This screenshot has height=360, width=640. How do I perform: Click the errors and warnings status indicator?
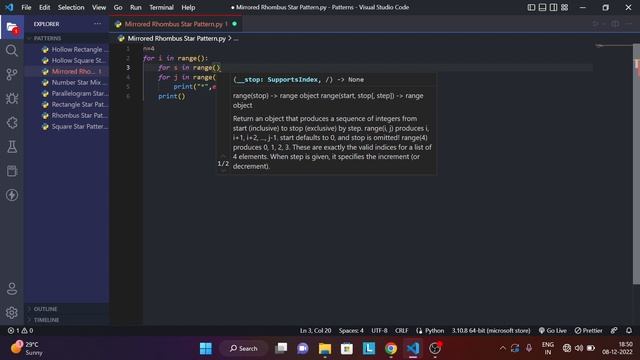click(20, 331)
